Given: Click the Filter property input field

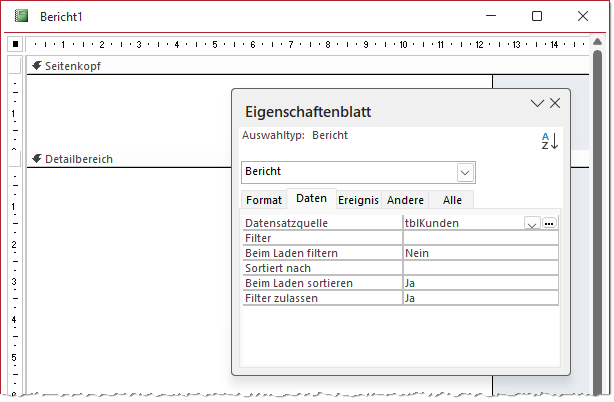Looking at the screenshot, I should pos(479,239).
